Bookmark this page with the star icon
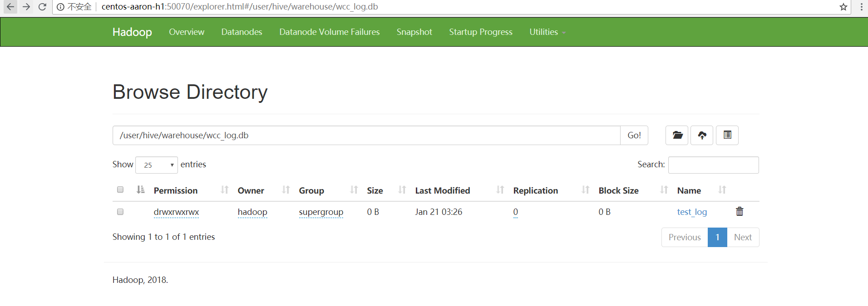The image size is (868, 306). [843, 7]
